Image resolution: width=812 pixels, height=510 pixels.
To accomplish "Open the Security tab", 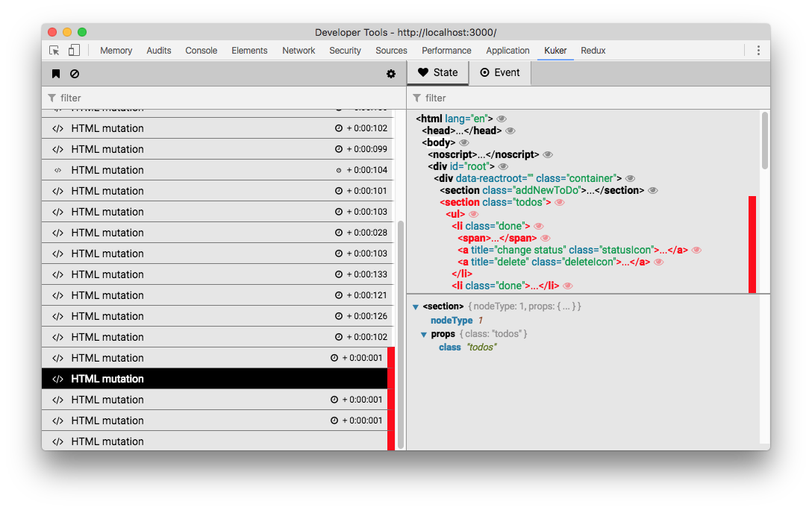I will (x=345, y=50).
